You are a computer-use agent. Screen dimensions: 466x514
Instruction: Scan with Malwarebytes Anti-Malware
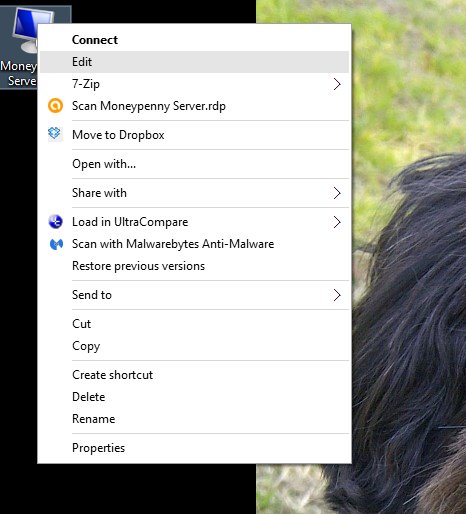coord(194,244)
